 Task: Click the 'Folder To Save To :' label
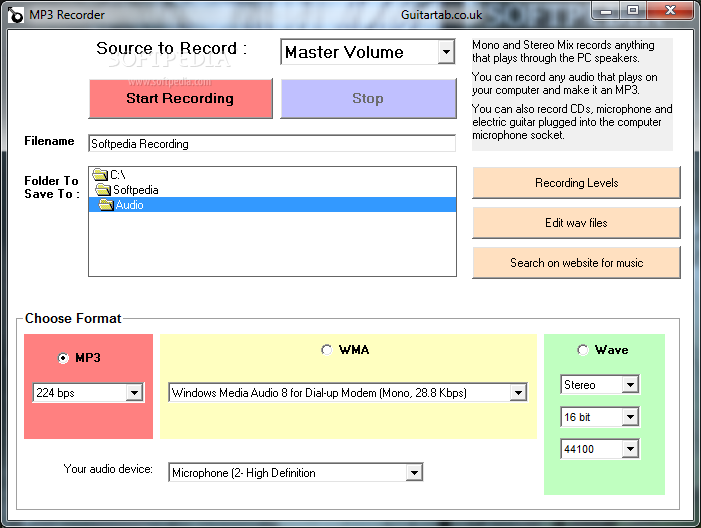pyautogui.click(x=52, y=187)
